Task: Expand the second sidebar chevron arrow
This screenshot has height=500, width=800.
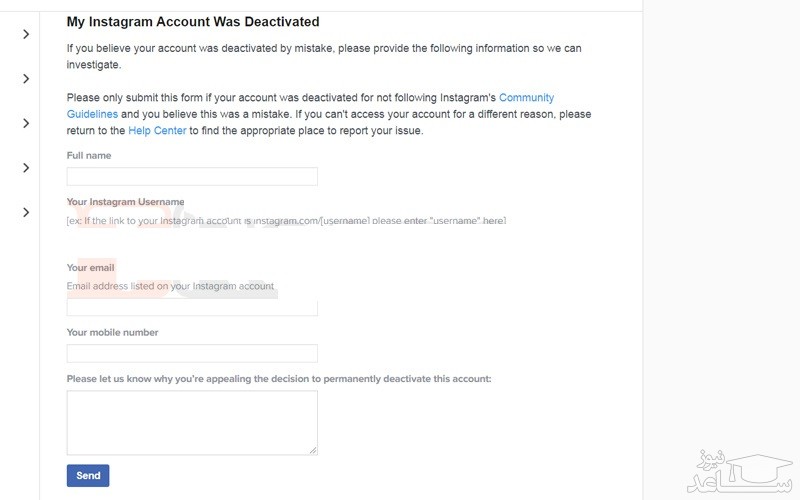Action: [x=26, y=79]
